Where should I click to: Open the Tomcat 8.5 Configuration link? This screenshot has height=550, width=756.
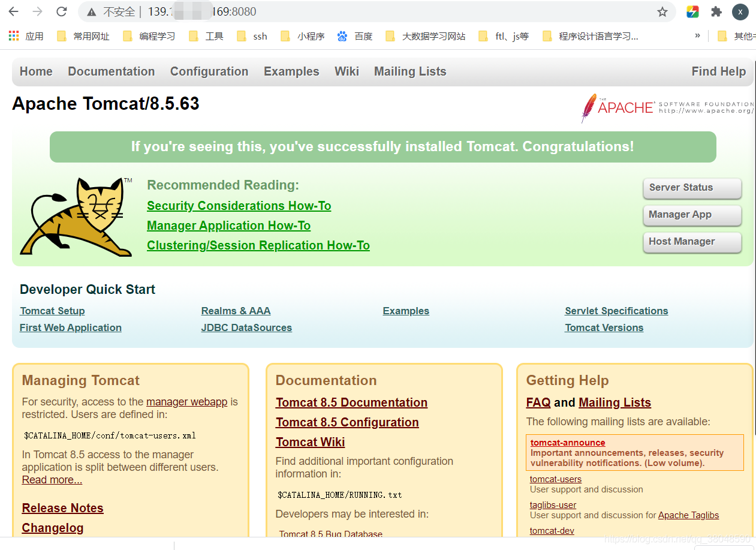347,422
